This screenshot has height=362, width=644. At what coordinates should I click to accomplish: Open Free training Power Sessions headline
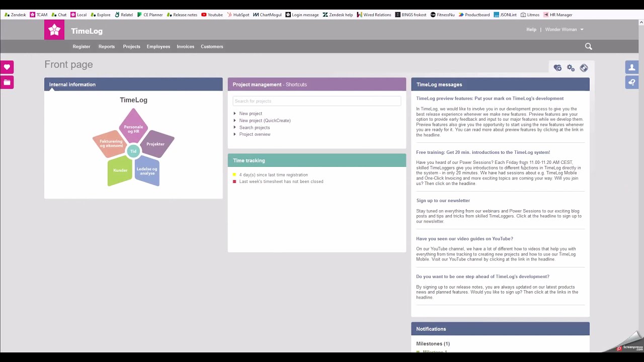click(x=483, y=152)
